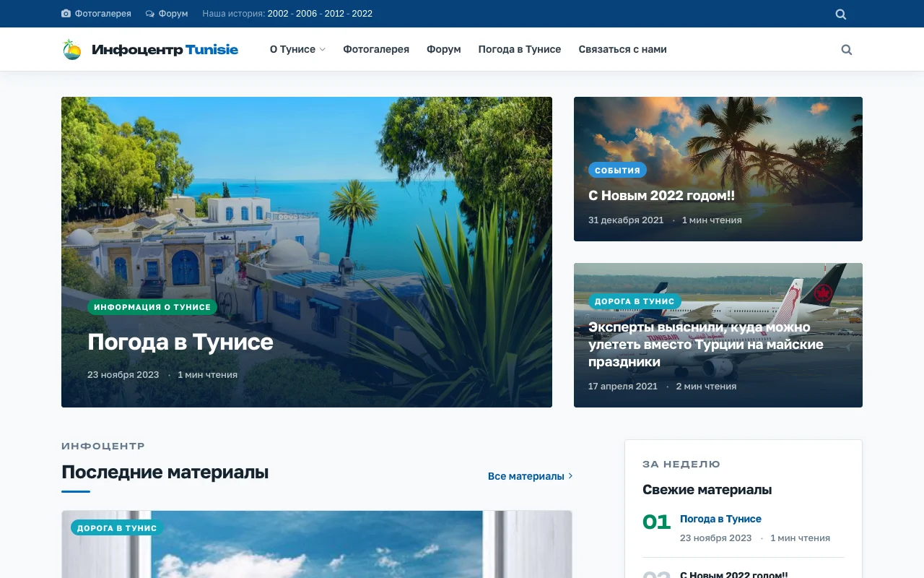The image size is (924, 578).
Task: Click the ЗА НЕДЕЛЮ label
Action: [681, 465]
